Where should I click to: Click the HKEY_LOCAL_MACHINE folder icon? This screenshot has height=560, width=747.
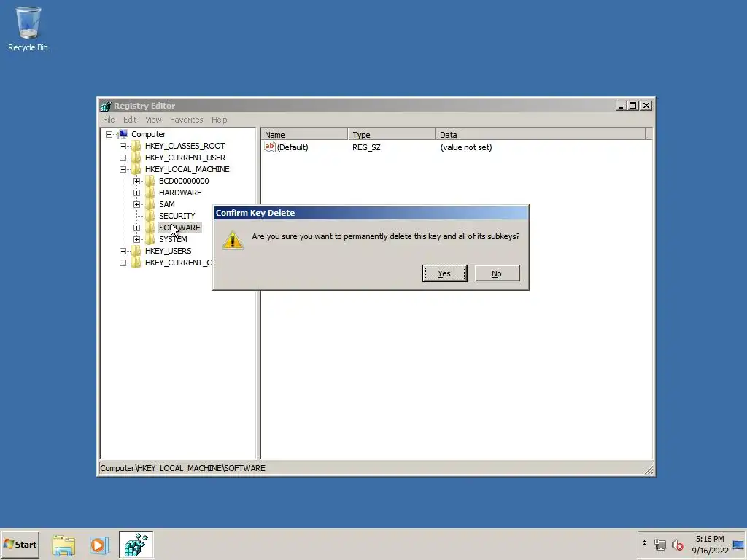coord(136,169)
